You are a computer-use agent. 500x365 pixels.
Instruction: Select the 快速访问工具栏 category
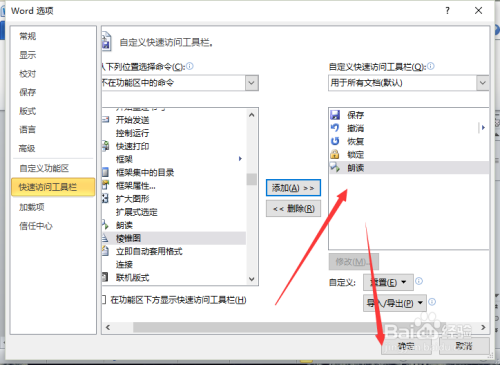[53, 187]
